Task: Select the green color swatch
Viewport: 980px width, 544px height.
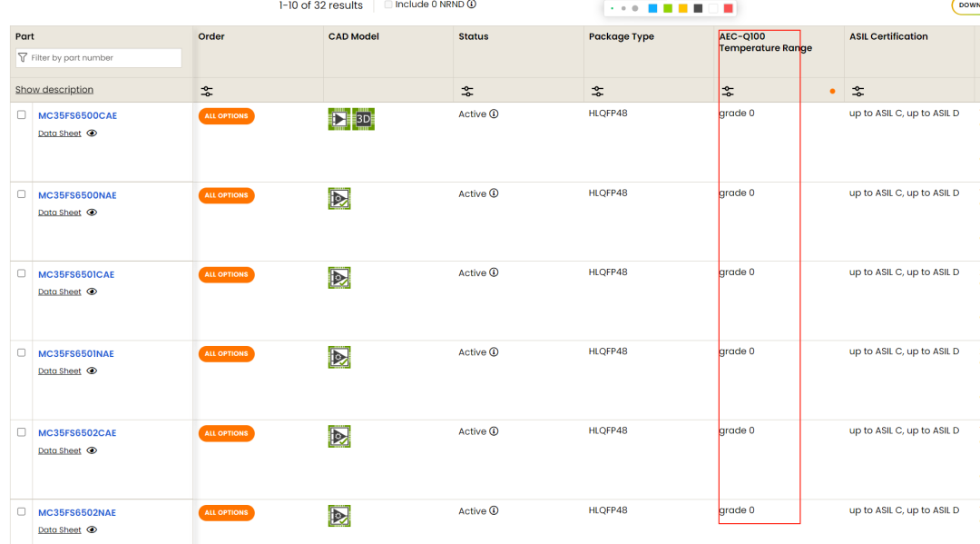Action: point(668,8)
